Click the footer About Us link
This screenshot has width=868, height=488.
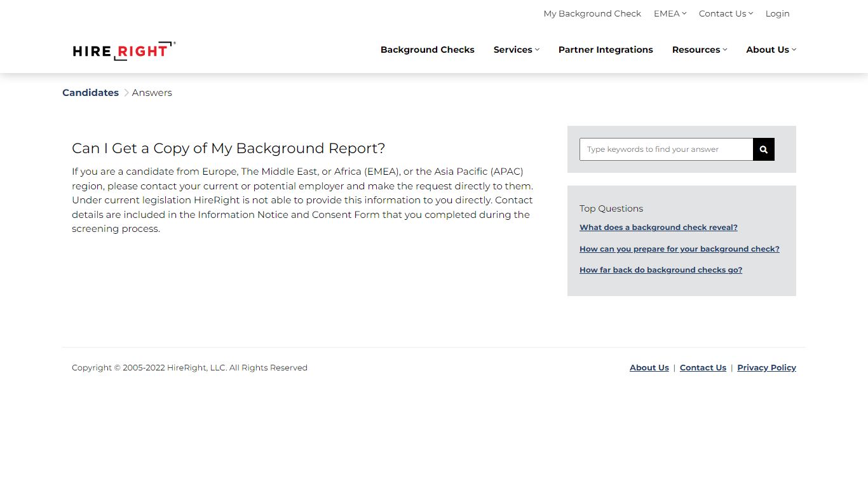tap(649, 368)
